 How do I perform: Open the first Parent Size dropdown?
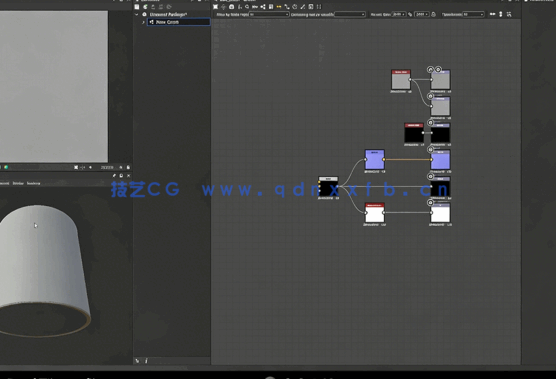399,15
